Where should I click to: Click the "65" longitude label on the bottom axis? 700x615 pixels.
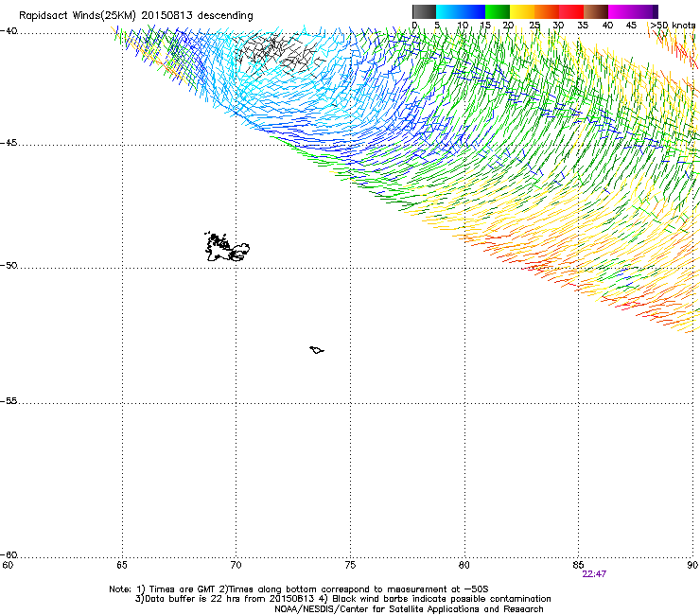122,566
